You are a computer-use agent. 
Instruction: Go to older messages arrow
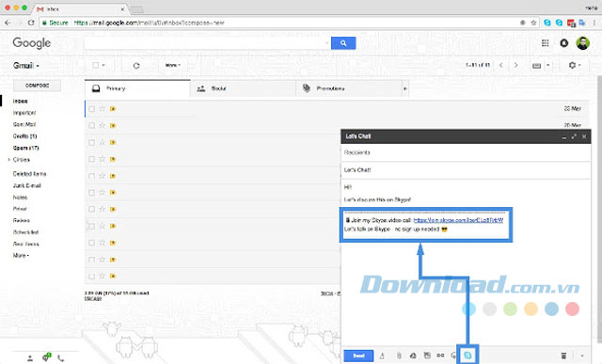tap(516, 65)
